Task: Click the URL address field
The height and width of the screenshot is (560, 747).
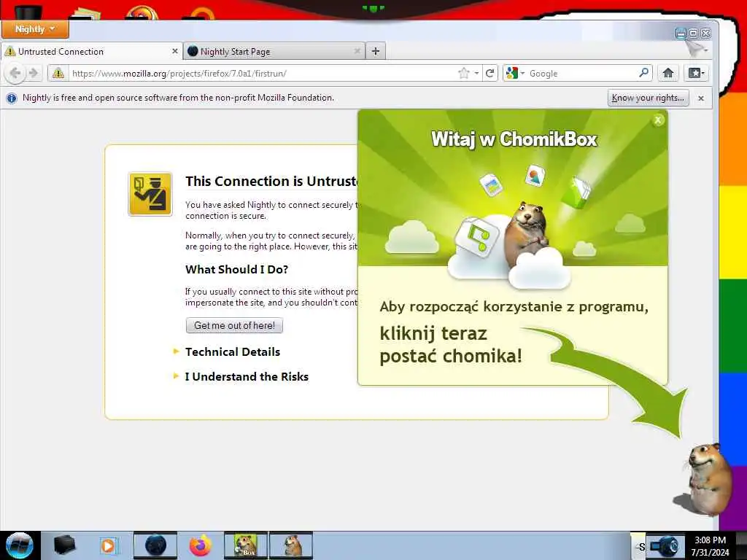Action: (x=263, y=74)
